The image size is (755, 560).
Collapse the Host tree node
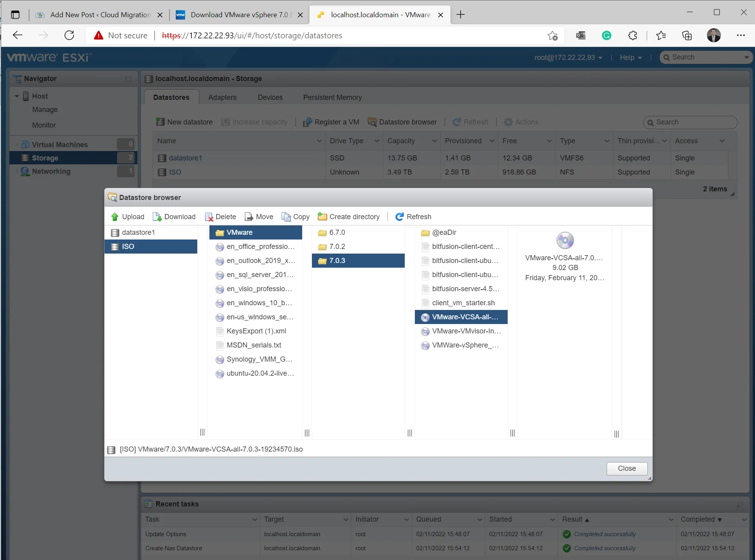(x=17, y=96)
